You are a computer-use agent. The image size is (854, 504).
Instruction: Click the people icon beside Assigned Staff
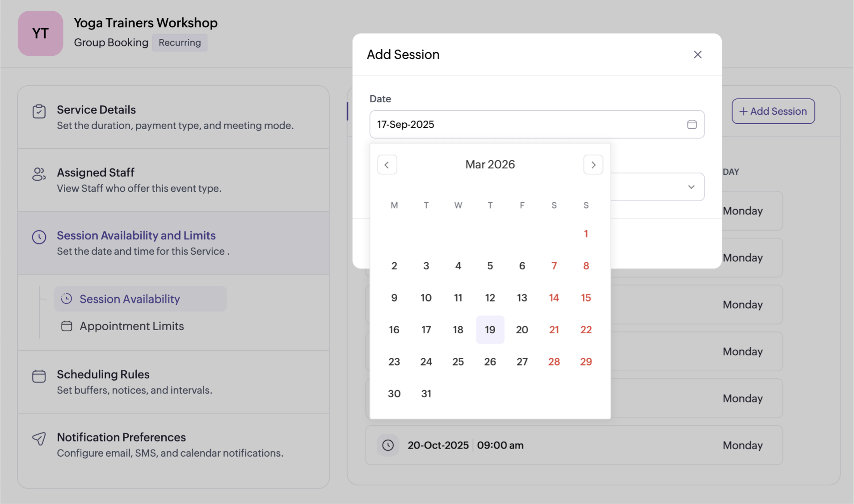click(39, 175)
